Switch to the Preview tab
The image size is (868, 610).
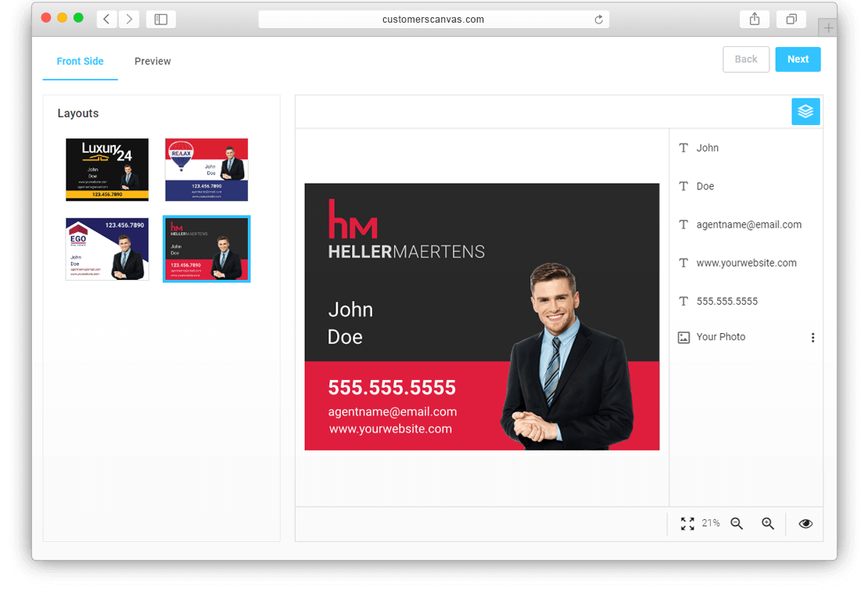click(x=152, y=62)
